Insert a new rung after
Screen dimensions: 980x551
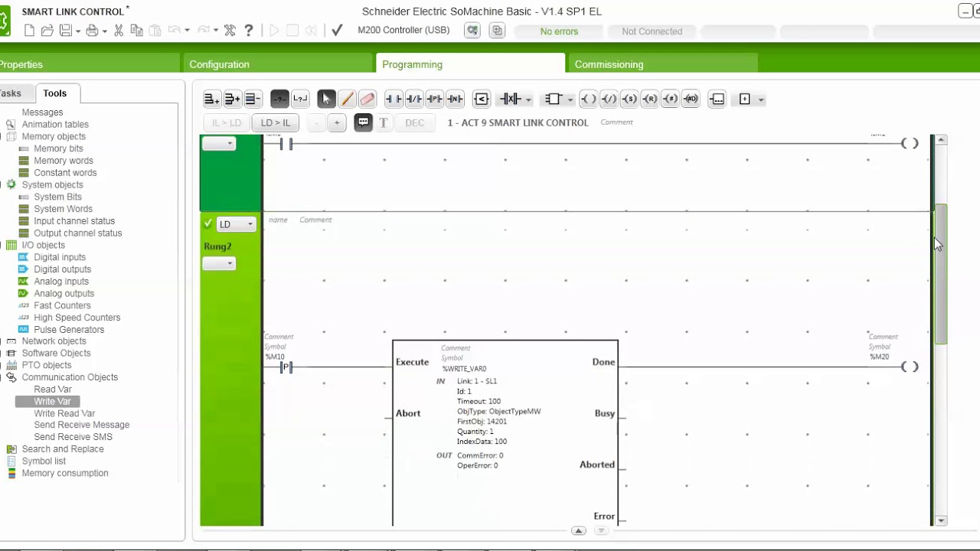click(232, 99)
